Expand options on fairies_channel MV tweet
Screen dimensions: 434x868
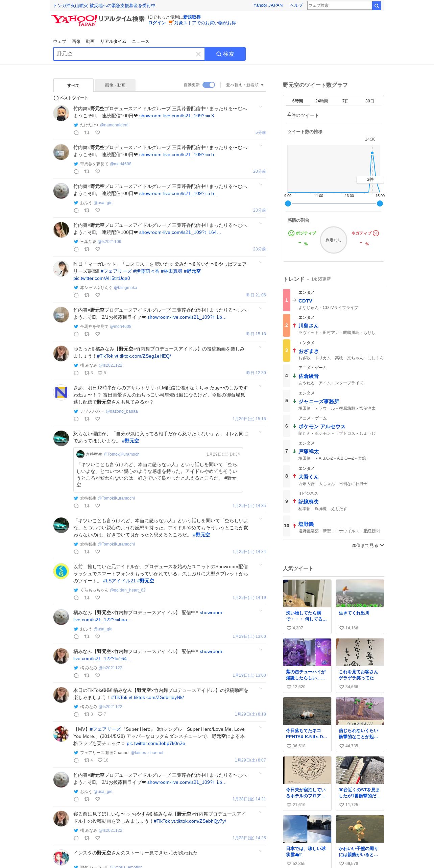click(x=261, y=727)
